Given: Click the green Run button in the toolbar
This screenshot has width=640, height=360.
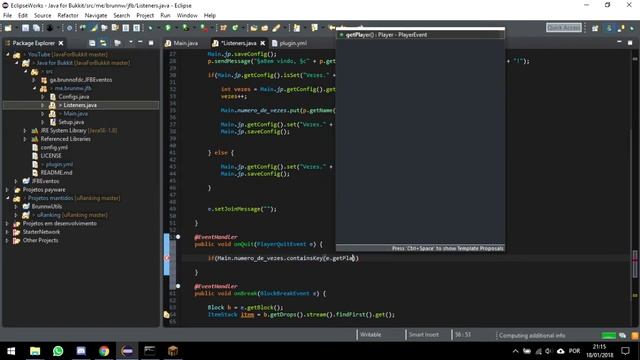Looking at the screenshot, I should (168, 28).
